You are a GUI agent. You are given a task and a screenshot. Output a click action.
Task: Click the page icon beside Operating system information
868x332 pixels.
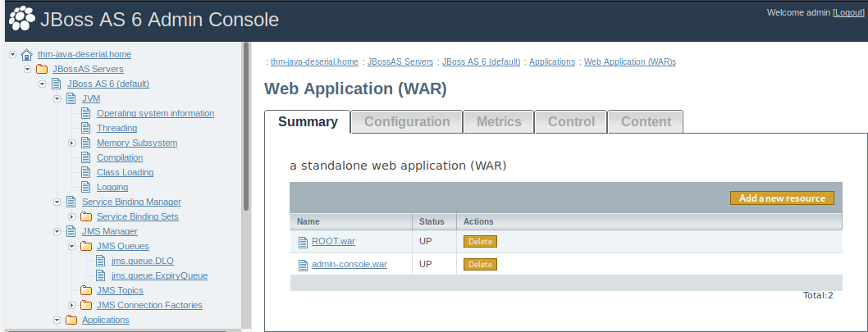click(86, 113)
